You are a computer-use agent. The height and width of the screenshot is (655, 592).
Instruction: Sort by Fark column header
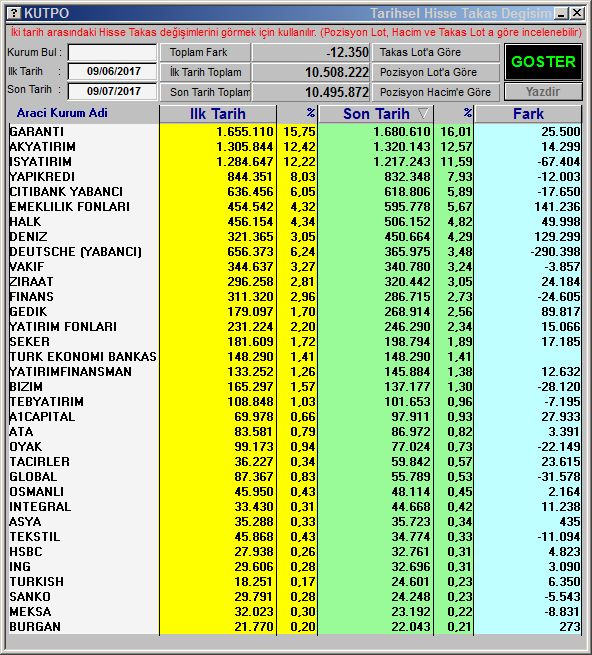coord(528,114)
